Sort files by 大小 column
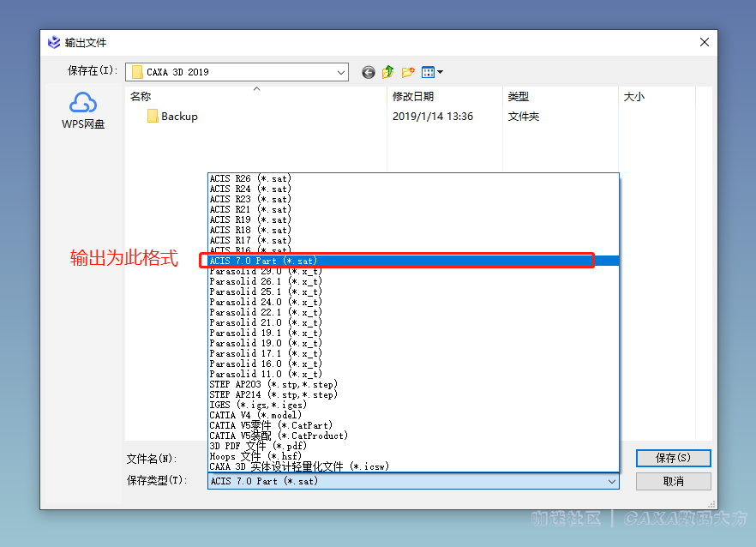 point(657,97)
